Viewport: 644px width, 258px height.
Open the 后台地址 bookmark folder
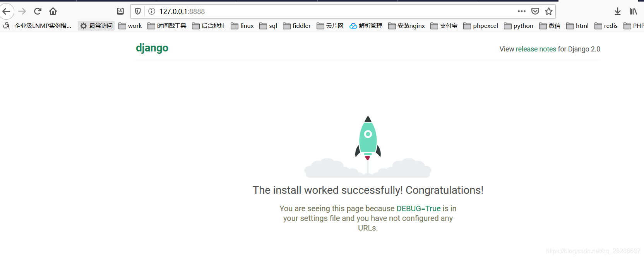(209, 26)
